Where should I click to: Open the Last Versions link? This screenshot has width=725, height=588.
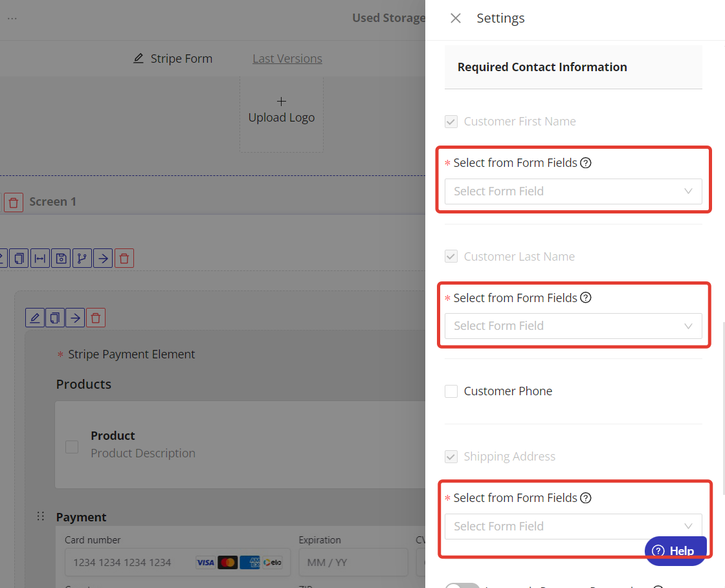pos(287,59)
